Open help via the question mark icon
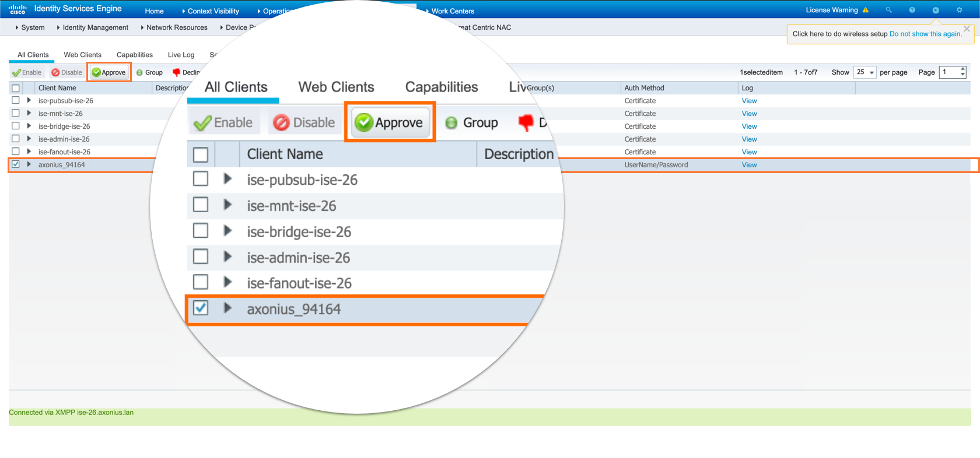The width and height of the screenshot is (980, 458). [912, 10]
